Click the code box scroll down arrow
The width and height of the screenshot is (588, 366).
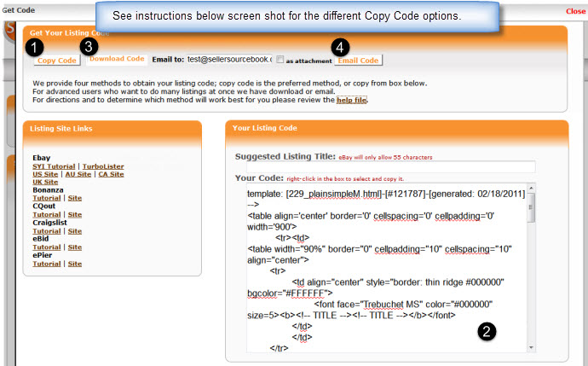tap(531, 347)
